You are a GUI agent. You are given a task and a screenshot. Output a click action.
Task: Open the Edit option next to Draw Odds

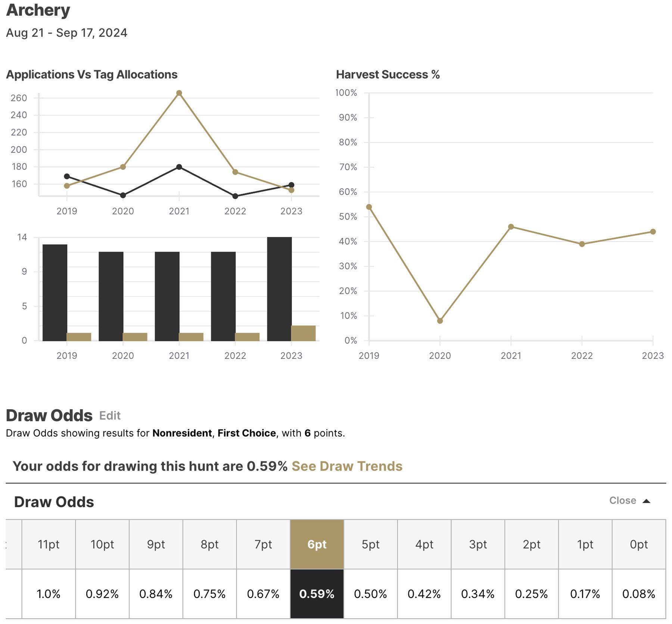pos(109,416)
